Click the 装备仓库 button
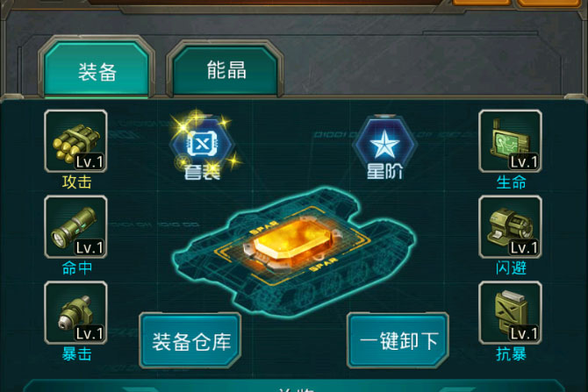The width and height of the screenshot is (588, 392). [x=190, y=340]
